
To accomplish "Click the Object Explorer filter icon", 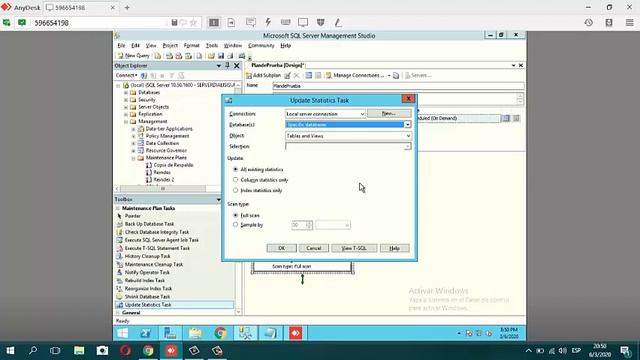I will 172,76.
